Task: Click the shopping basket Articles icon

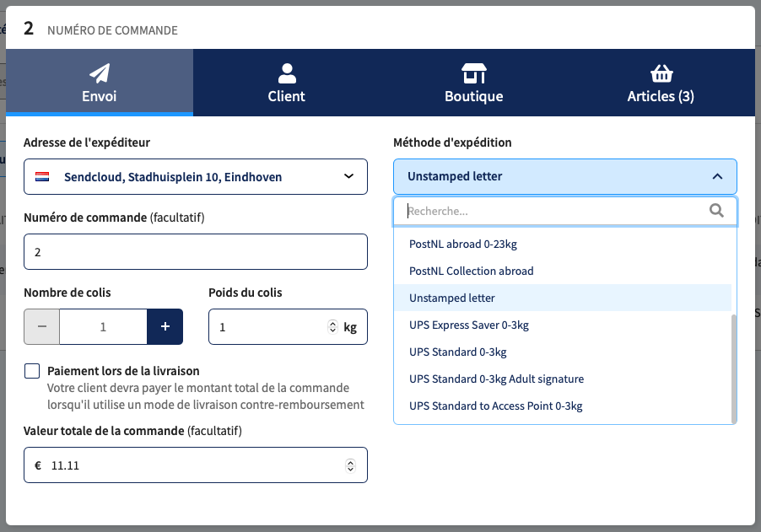Action: (x=661, y=73)
